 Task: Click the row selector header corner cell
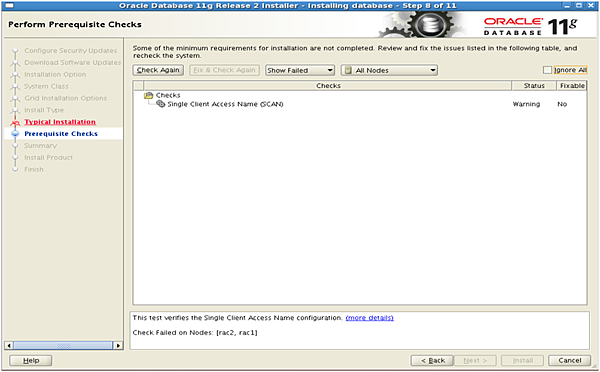click(139, 86)
